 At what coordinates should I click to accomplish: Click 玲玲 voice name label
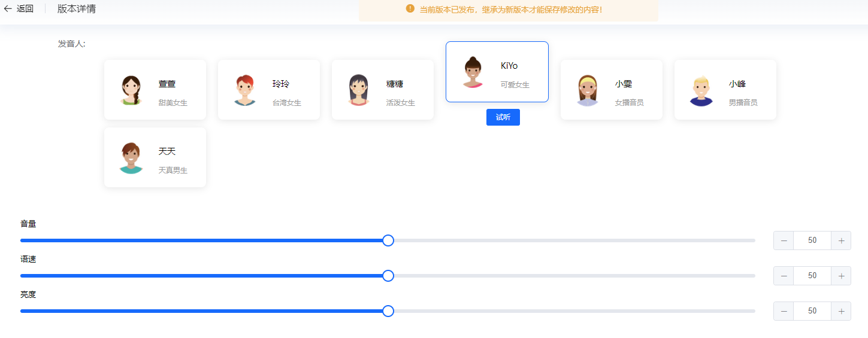[281, 84]
